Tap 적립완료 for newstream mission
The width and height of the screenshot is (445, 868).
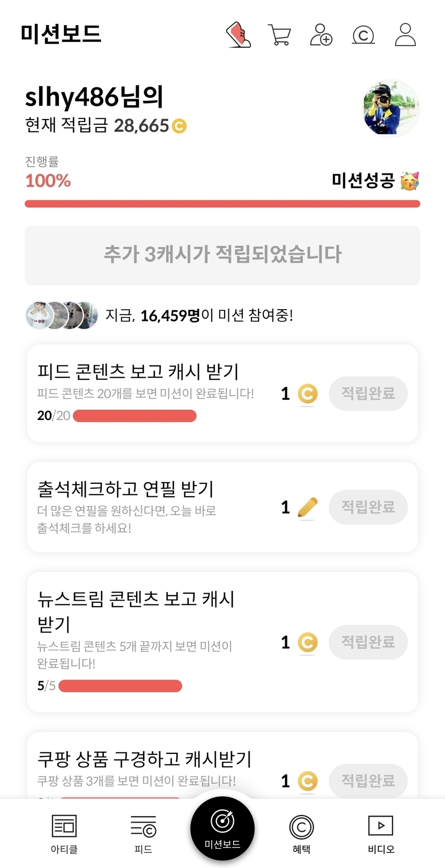pos(368,642)
